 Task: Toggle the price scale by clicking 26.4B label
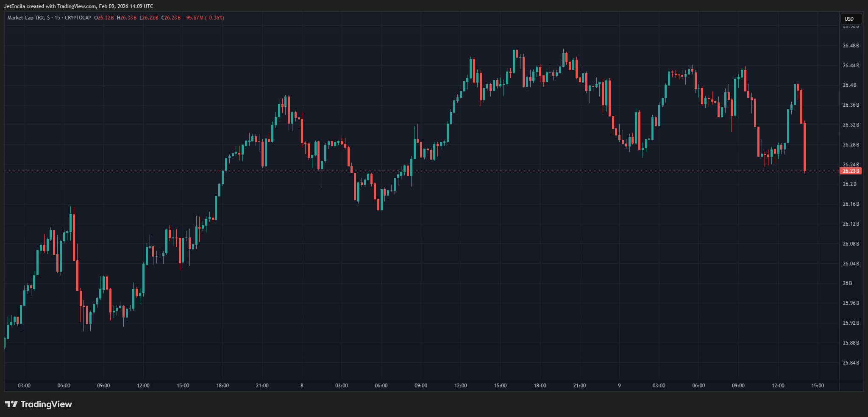click(850, 85)
